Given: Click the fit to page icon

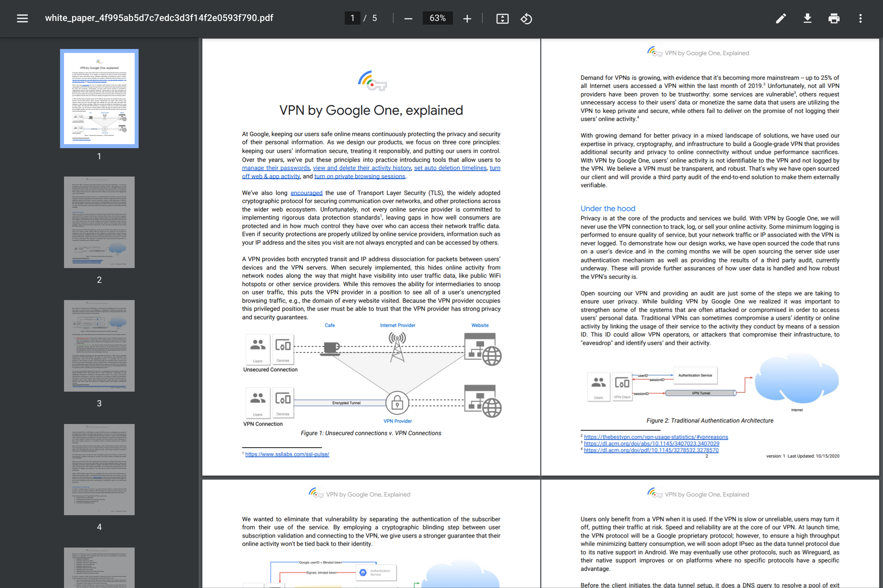Looking at the screenshot, I should point(502,18).
